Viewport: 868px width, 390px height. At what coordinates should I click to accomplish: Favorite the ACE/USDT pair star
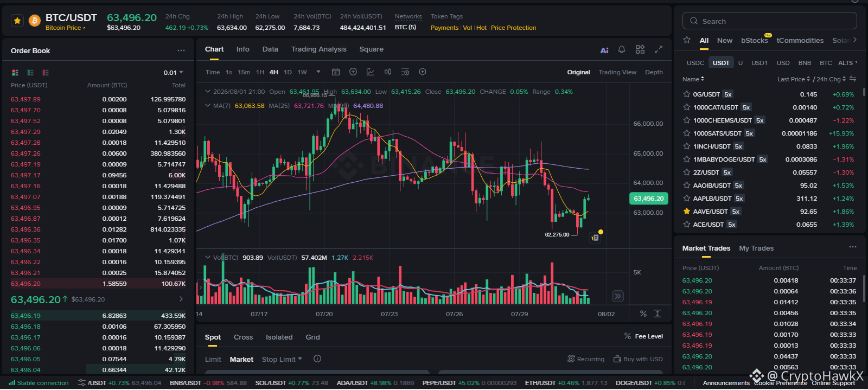click(687, 224)
